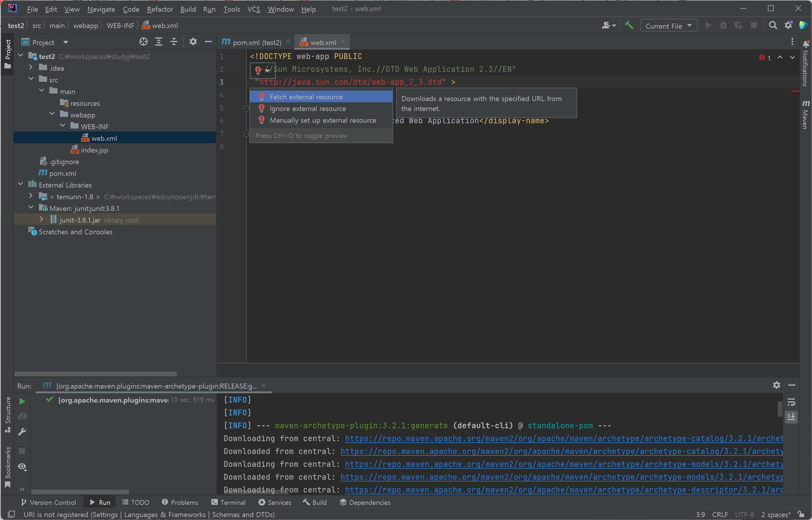Viewport: 812px width, 520px height.
Task: Click the Search Everywhere magnifier icon
Action: coord(773,25)
